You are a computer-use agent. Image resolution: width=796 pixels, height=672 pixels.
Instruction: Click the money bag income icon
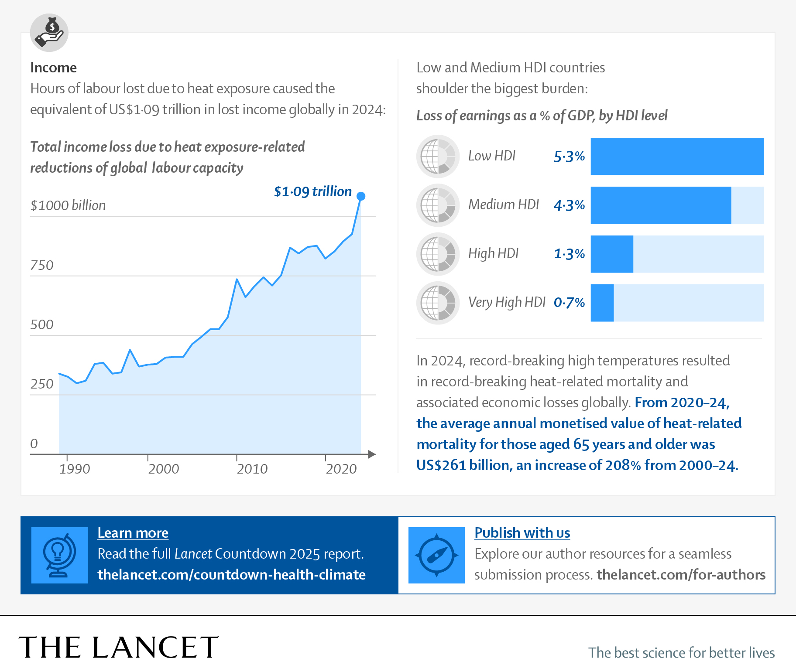tap(49, 33)
